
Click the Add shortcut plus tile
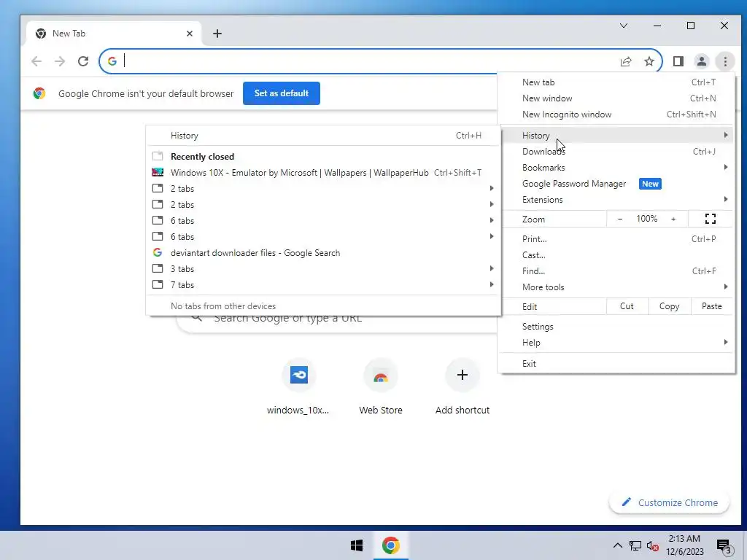[462, 387]
